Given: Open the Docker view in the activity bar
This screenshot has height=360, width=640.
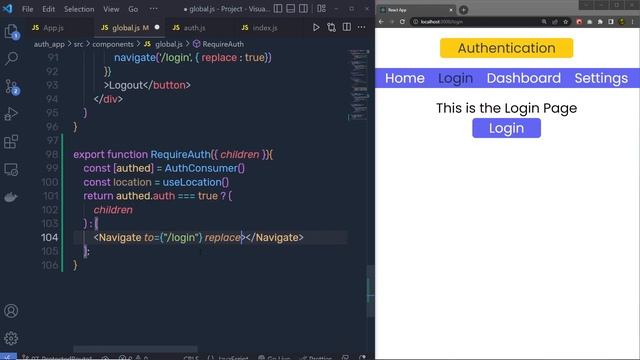Looking at the screenshot, I should pos(11,197).
